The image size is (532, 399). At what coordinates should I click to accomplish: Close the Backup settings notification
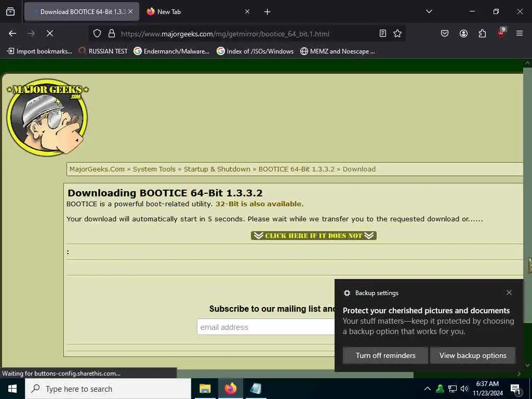(x=509, y=292)
